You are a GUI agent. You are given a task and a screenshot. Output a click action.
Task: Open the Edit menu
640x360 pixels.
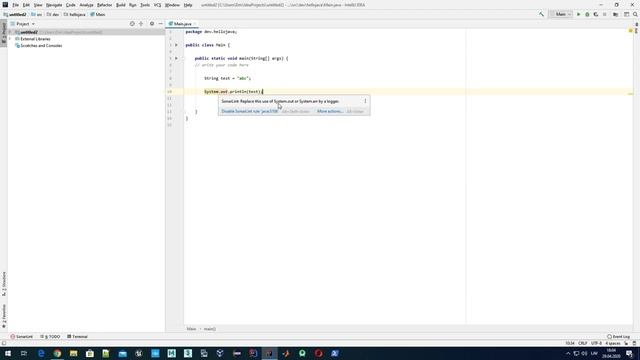coord(26,5)
